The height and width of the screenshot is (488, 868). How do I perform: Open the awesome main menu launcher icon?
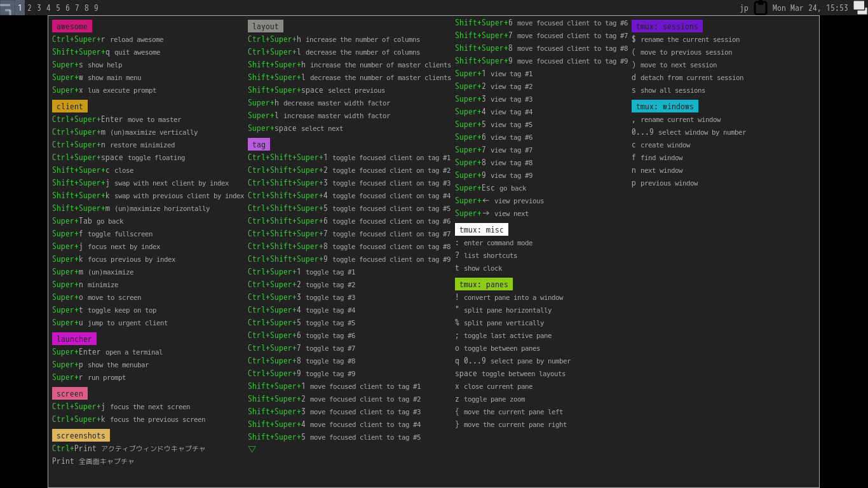click(6, 8)
